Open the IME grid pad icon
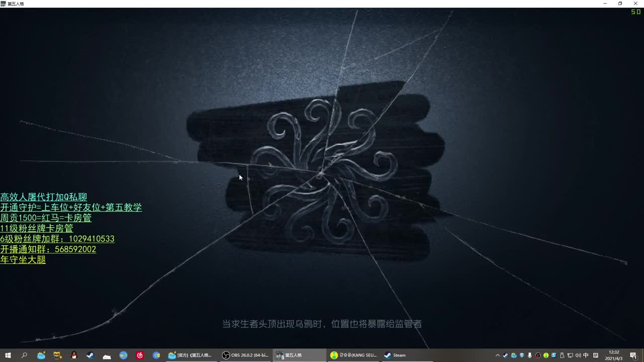 pos(596,355)
